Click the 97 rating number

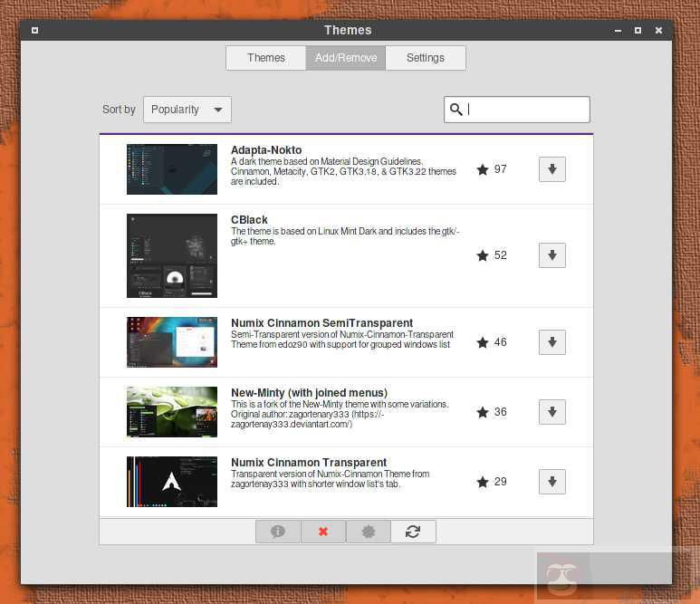[501, 169]
